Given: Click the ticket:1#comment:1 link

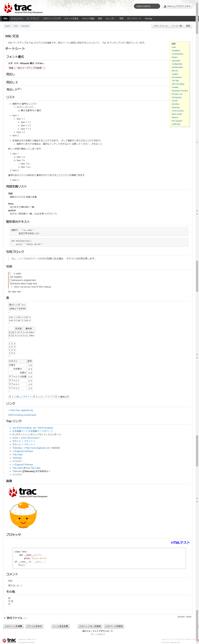Looking at the screenshot, I should 30,438.
